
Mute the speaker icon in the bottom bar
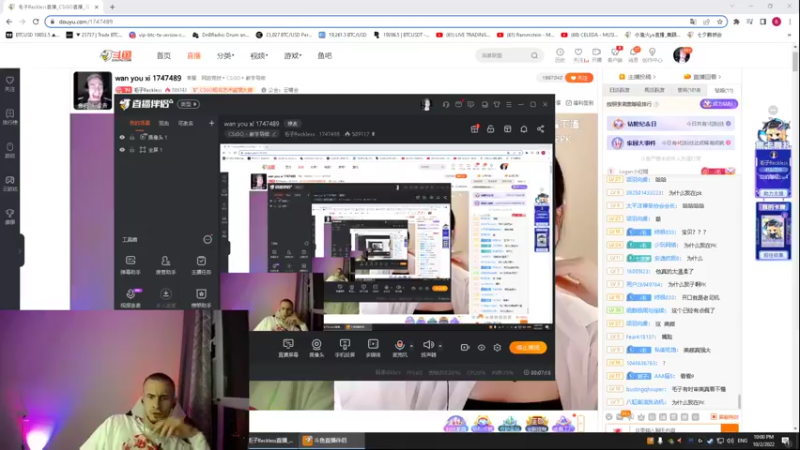[x=428, y=345]
